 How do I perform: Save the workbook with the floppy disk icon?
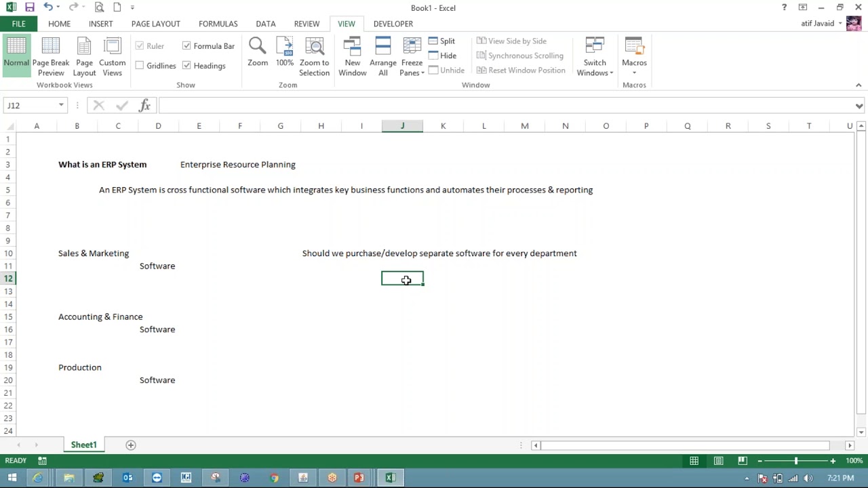tap(30, 7)
